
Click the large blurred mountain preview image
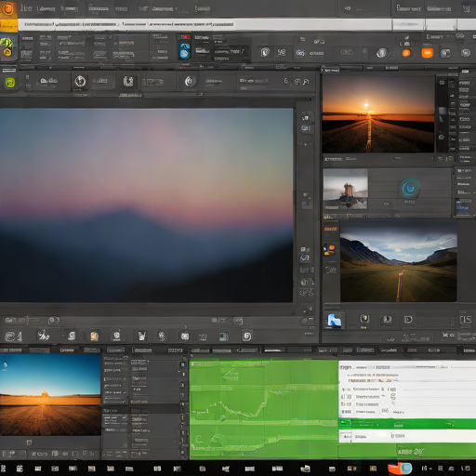146,205
